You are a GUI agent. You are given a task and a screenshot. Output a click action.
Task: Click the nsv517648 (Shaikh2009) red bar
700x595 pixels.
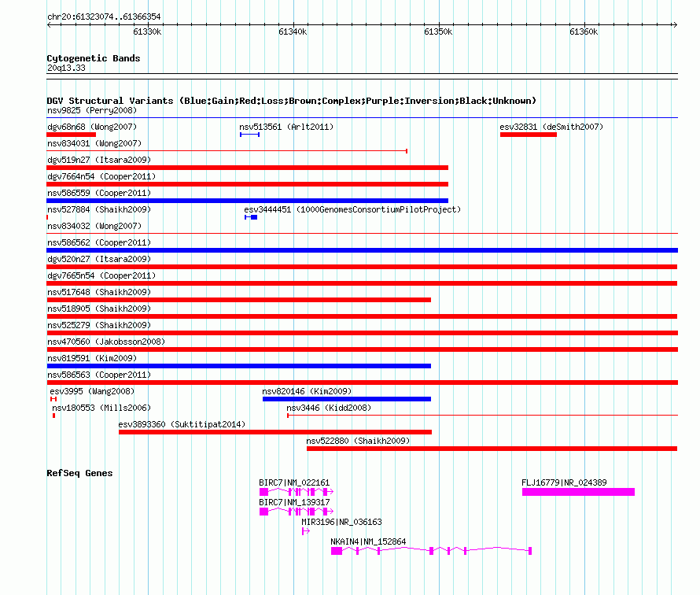[239, 300]
